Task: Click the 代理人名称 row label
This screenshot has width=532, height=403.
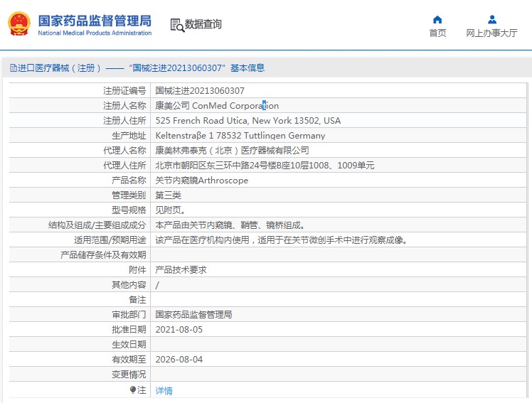Action: pyautogui.click(x=124, y=151)
